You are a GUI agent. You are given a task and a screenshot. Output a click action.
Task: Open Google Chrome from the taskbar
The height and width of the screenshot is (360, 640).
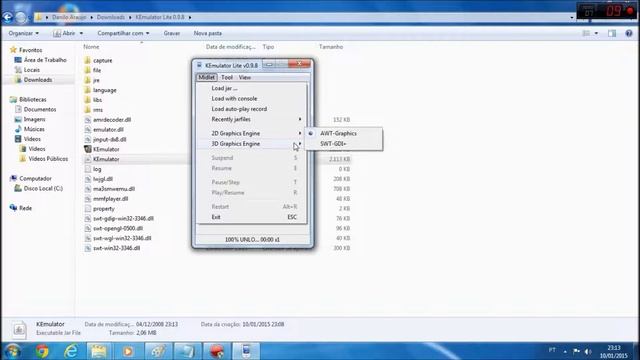click(x=42, y=351)
